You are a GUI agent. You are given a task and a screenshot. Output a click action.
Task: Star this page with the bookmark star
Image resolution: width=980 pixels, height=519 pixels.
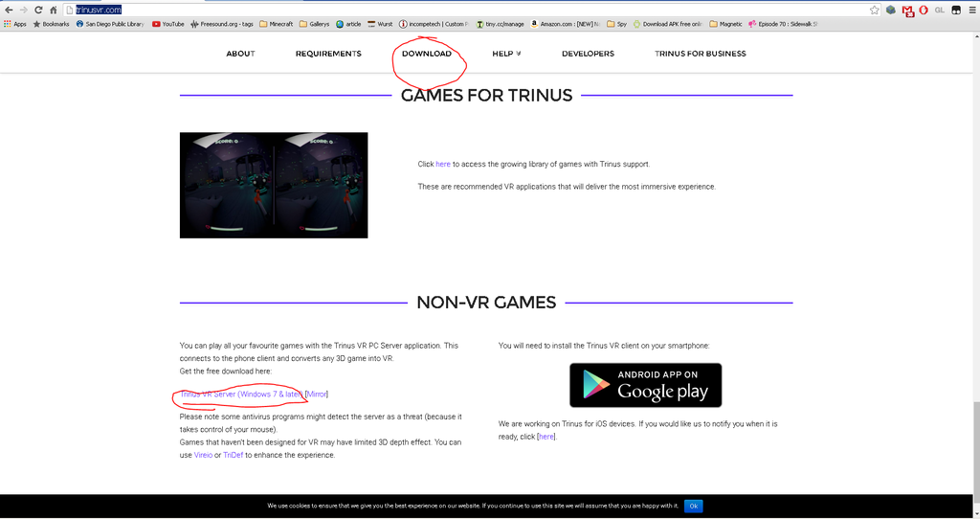pyautogui.click(x=875, y=10)
